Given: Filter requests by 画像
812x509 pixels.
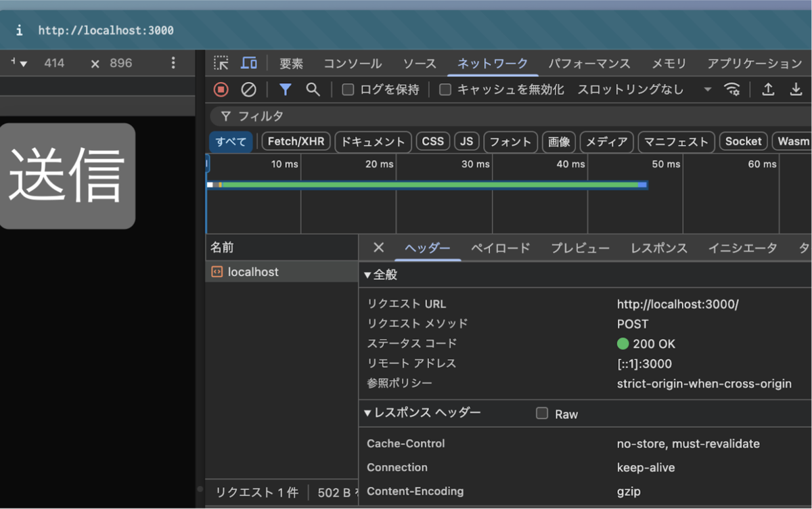Looking at the screenshot, I should [559, 141].
